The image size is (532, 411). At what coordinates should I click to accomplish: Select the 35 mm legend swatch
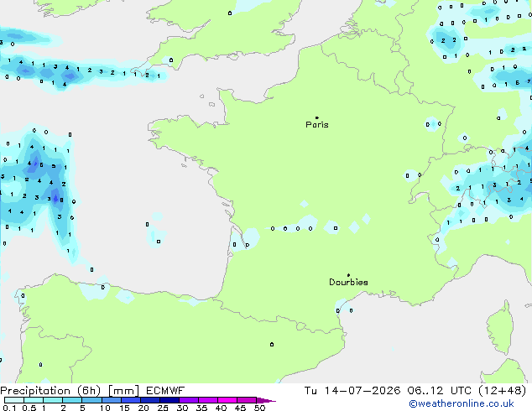click(x=208, y=400)
